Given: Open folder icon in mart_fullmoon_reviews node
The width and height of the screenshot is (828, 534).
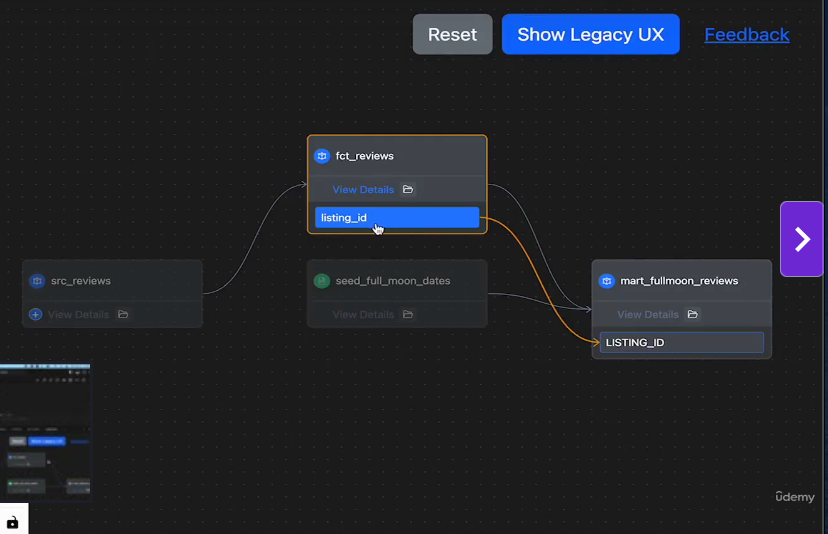Looking at the screenshot, I should [x=693, y=314].
